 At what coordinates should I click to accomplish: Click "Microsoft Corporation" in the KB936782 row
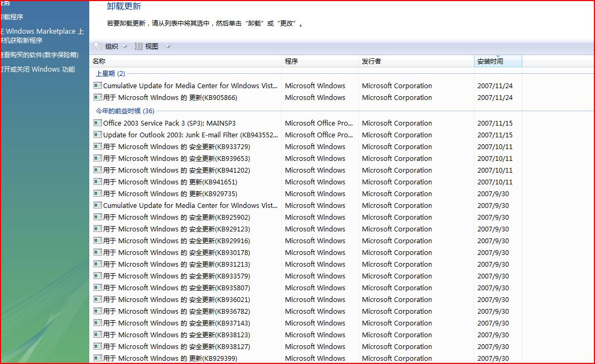coord(397,311)
